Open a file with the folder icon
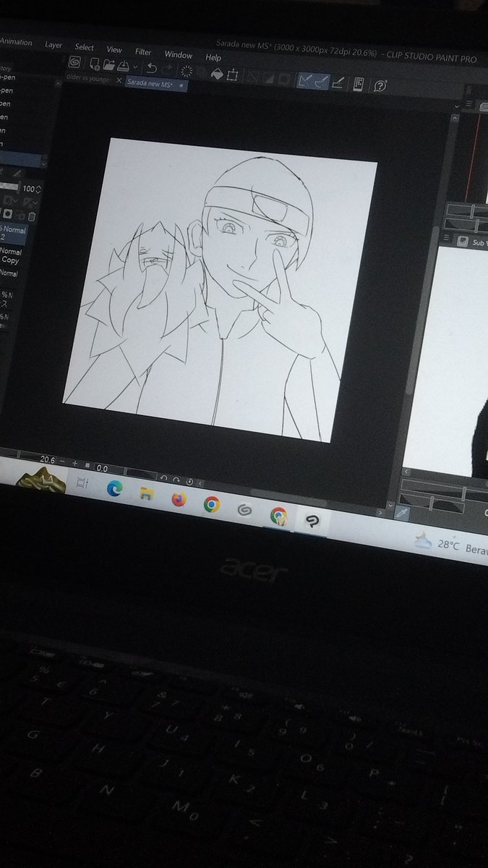 click(108, 66)
